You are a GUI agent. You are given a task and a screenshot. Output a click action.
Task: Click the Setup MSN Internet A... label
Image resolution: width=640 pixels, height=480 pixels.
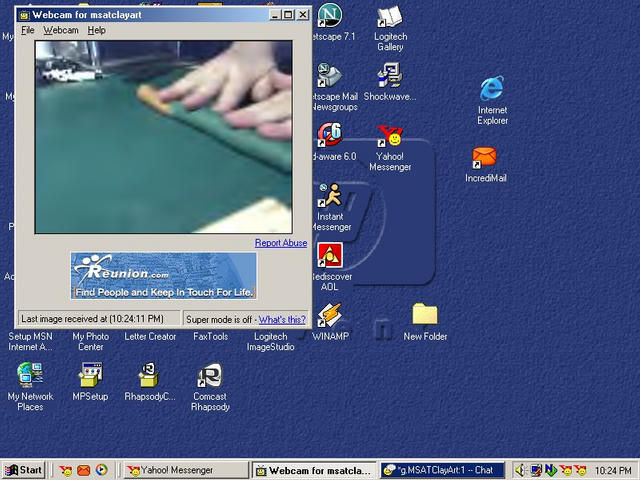click(30, 342)
